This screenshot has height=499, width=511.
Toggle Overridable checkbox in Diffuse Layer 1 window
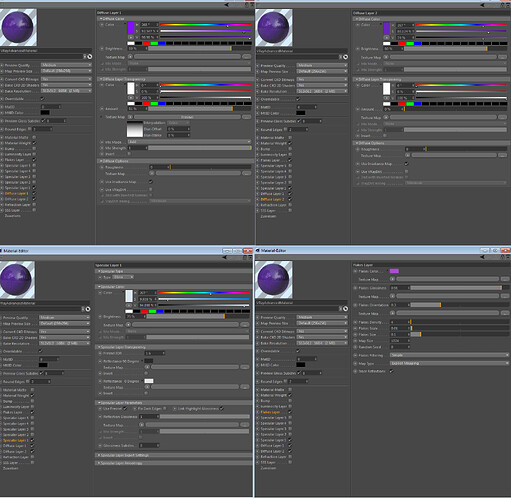point(42,99)
